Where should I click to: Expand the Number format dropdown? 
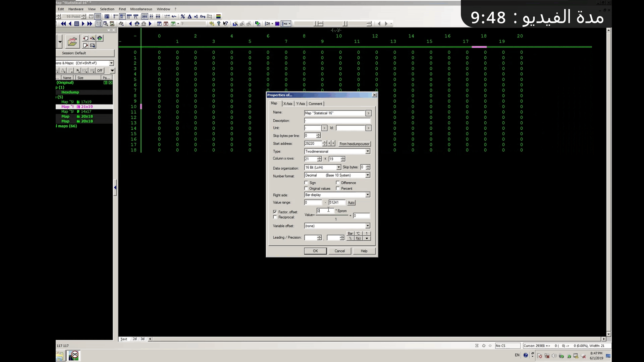(x=368, y=175)
